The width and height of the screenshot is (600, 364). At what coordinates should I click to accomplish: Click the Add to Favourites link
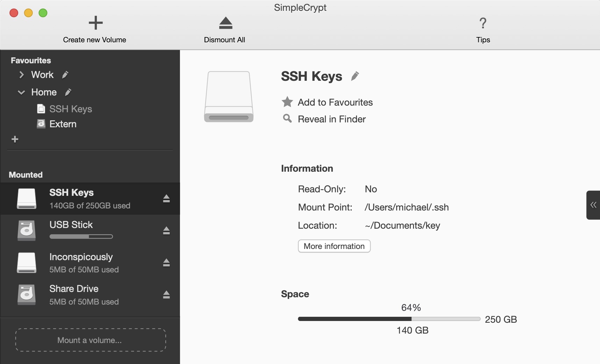335,102
